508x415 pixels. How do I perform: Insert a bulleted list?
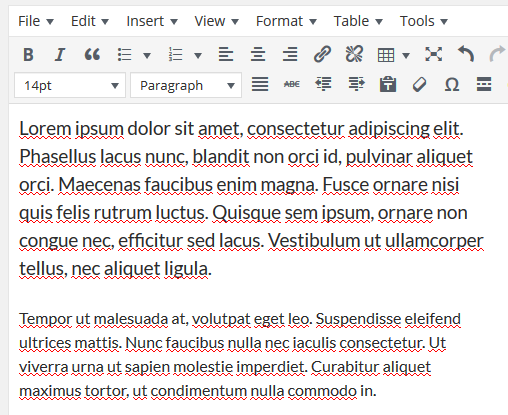125,54
